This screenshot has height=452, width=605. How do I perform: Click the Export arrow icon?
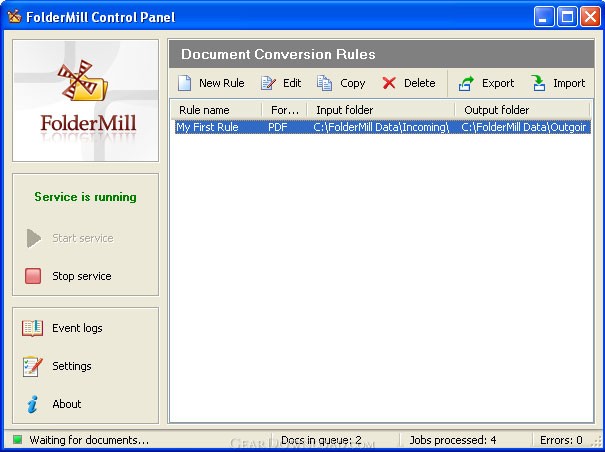(x=466, y=83)
